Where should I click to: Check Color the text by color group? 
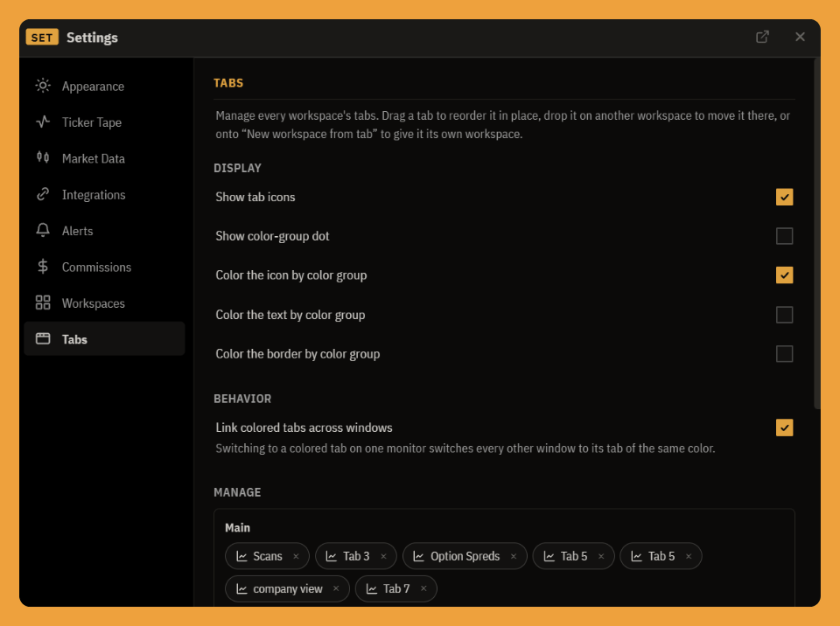click(x=784, y=315)
